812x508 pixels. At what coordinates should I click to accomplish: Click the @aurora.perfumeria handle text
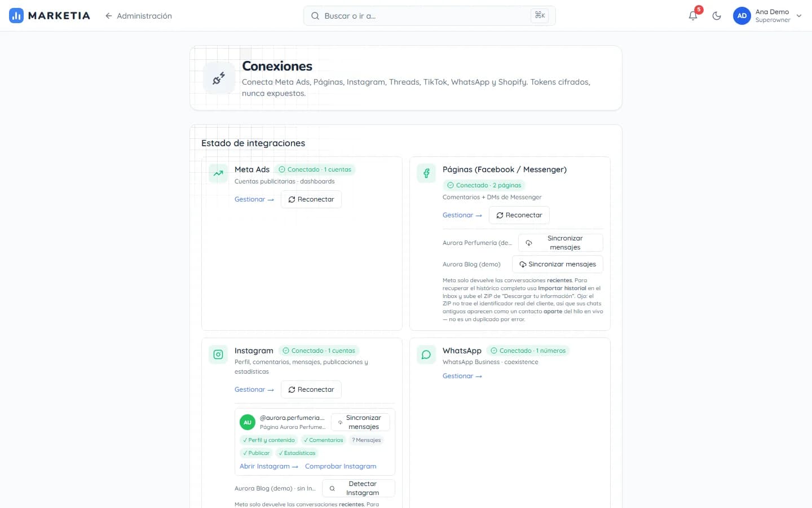[292, 418]
